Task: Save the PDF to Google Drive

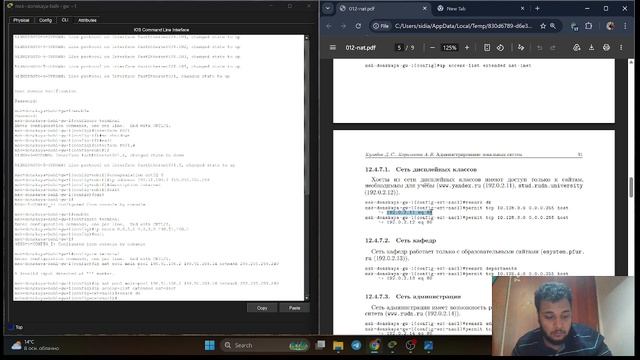Action: pos(576,48)
